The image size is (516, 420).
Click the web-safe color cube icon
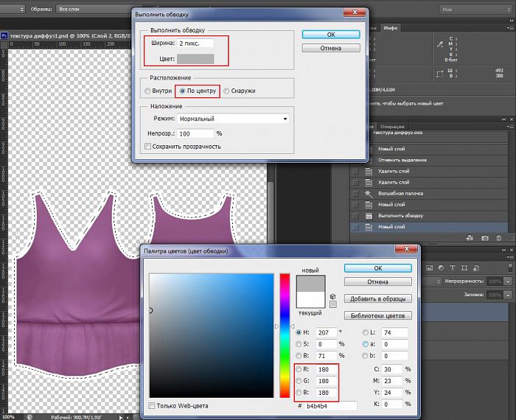[x=334, y=297]
